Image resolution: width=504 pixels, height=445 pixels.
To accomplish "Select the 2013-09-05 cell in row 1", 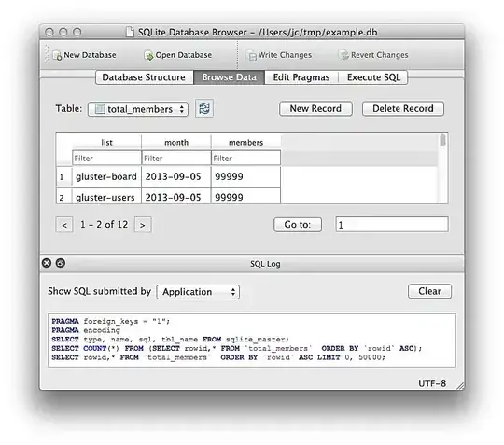I will 176,176.
